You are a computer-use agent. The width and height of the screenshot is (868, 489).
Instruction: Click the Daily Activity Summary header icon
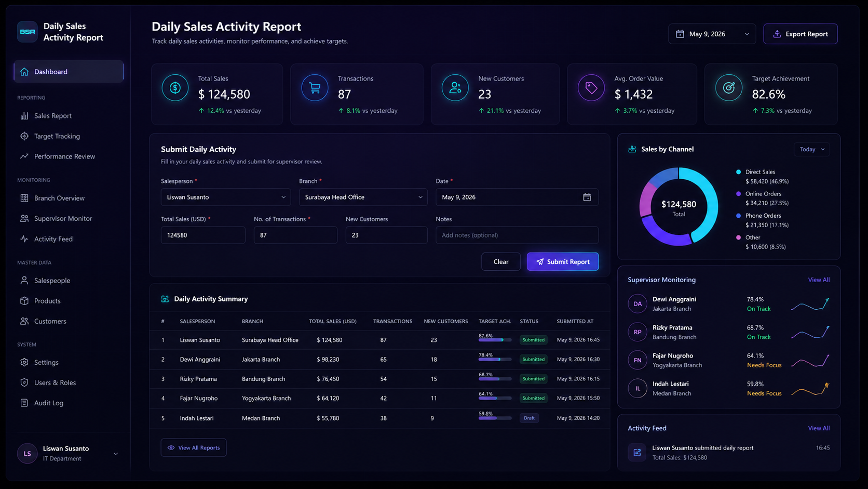[165, 299]
